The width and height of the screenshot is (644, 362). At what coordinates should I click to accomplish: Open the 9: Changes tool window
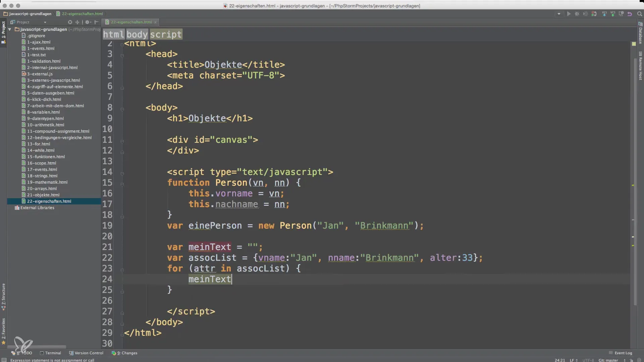tap(124, 353)
